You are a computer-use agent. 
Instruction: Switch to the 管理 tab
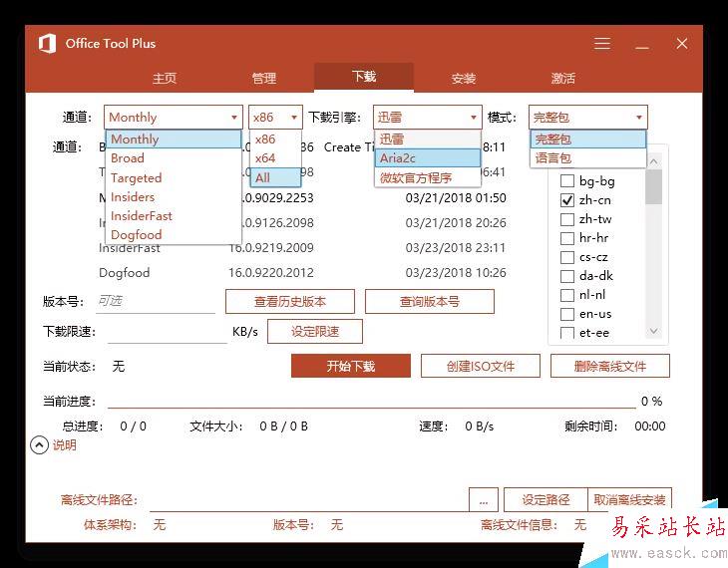264,78
